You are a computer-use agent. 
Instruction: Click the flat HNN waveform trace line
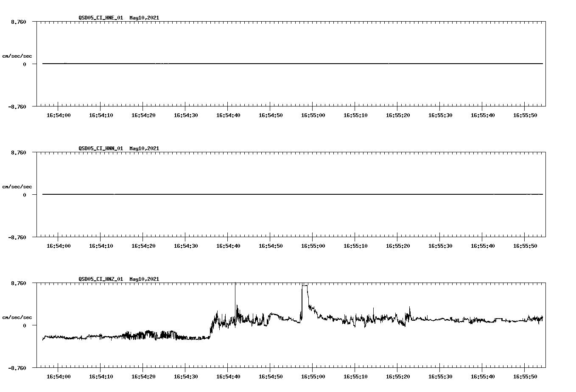pos(254,194)
